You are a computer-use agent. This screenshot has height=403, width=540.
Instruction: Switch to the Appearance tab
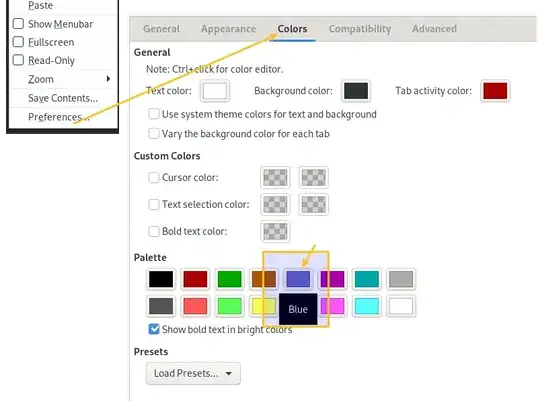[228, 29]
